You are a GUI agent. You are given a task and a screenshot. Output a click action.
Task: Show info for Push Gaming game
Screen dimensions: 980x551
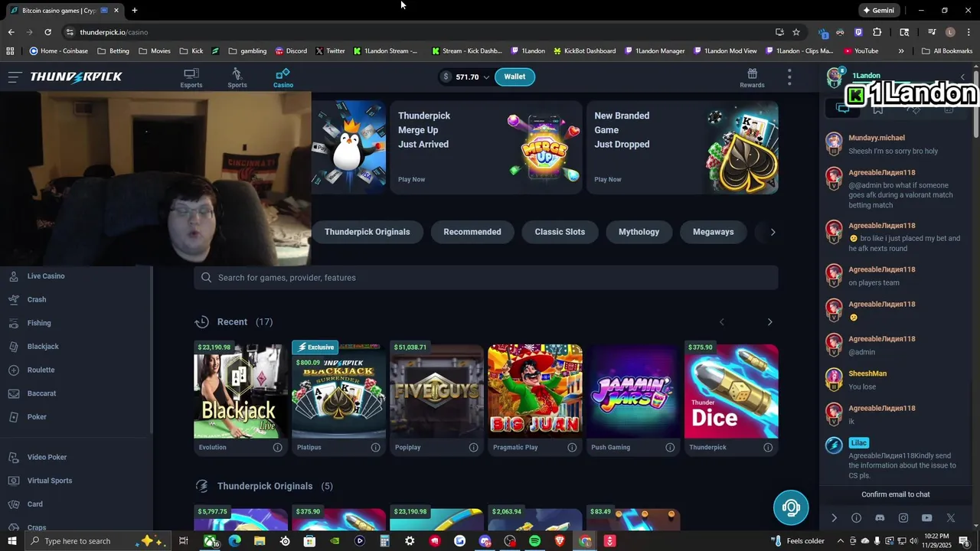pos(670,448)
